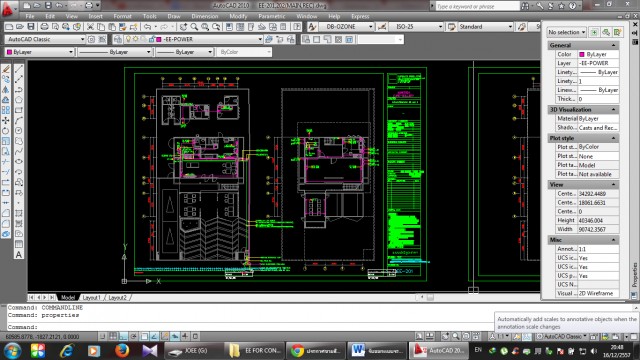Open the Modify menu

pos(238,16)
